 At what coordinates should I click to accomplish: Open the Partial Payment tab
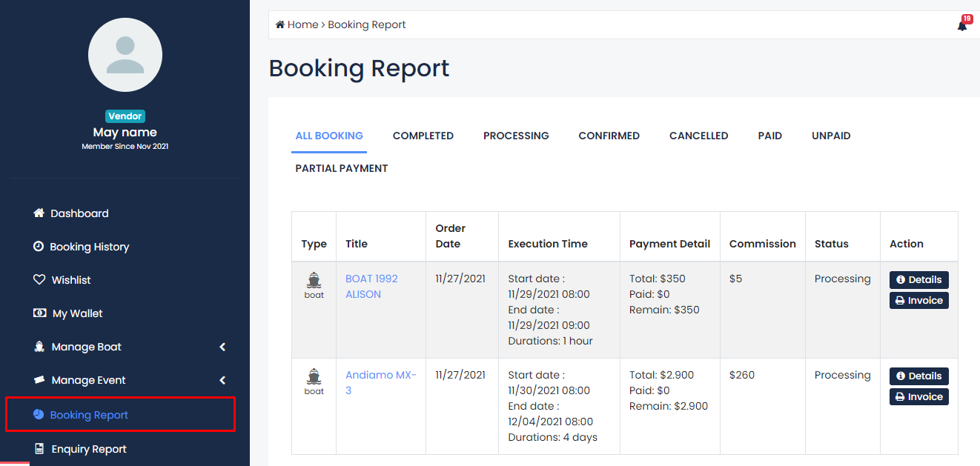pyautogui.click(x=341, y=168)
